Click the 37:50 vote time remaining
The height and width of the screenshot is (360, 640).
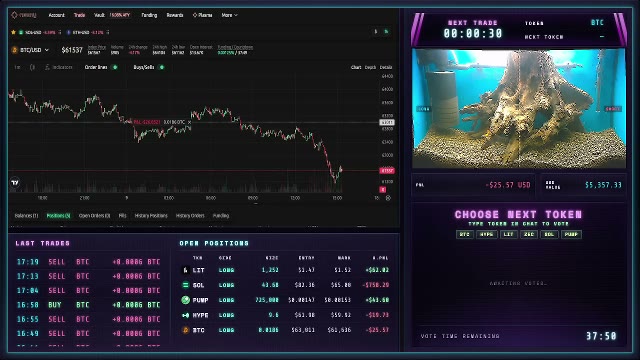coord(601,336)
